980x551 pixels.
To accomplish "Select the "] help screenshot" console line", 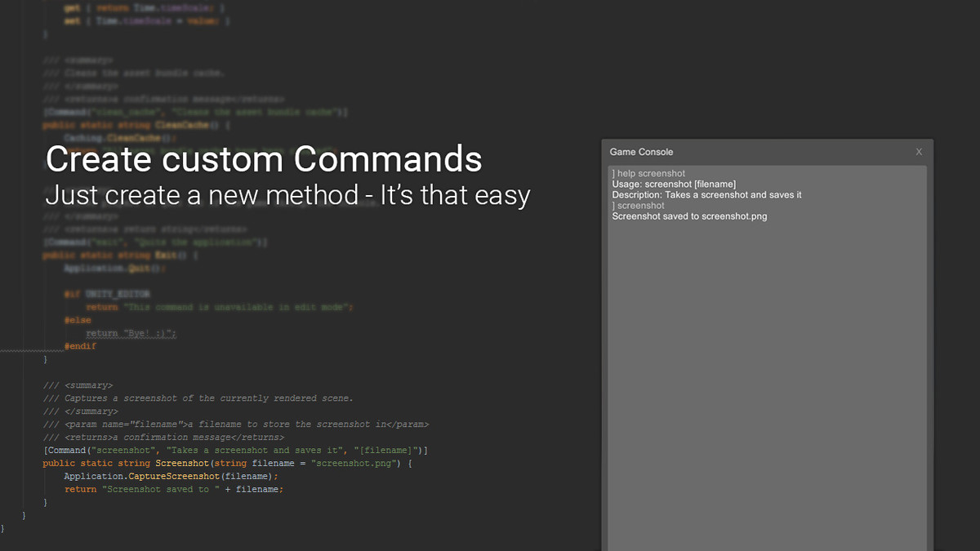I will pos(647,174).
